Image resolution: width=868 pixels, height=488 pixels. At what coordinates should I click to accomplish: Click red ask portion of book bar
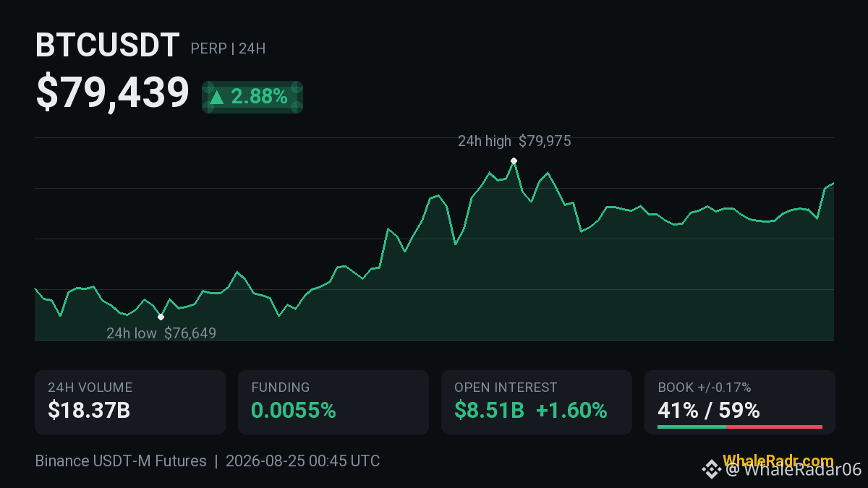pyautogui.click(x=774, y=427)
